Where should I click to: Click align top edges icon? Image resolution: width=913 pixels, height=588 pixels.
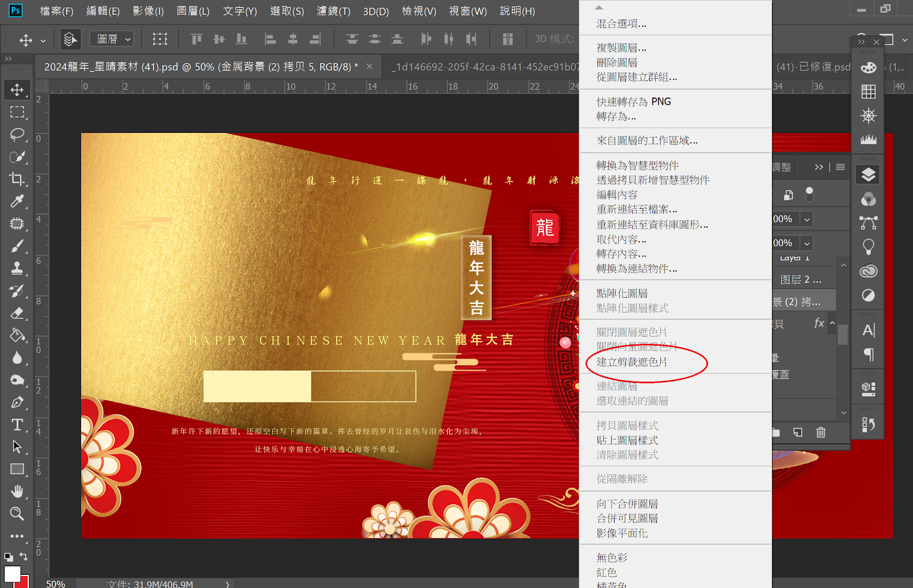tap(197, 39)
